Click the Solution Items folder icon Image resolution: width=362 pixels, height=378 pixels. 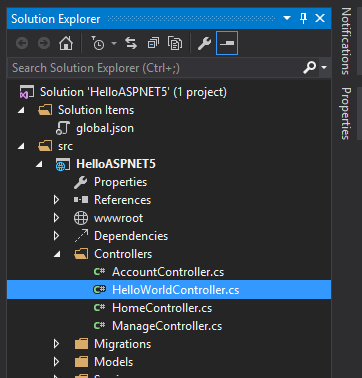pyautogui.click(x=45, y=110)
